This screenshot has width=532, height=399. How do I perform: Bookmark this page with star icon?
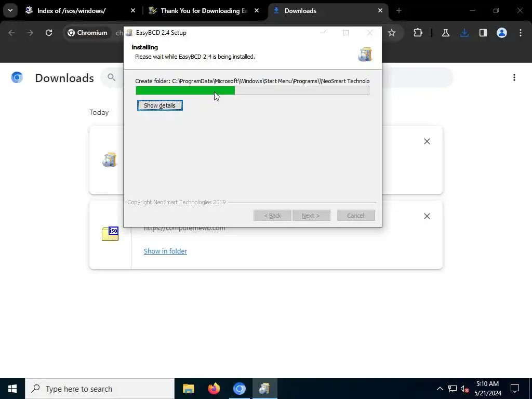pyautogui.click(x=392, y=33)
